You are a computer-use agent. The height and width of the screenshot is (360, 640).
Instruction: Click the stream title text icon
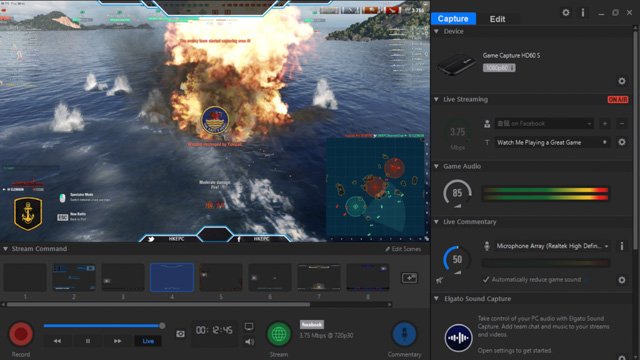point(487,142)
